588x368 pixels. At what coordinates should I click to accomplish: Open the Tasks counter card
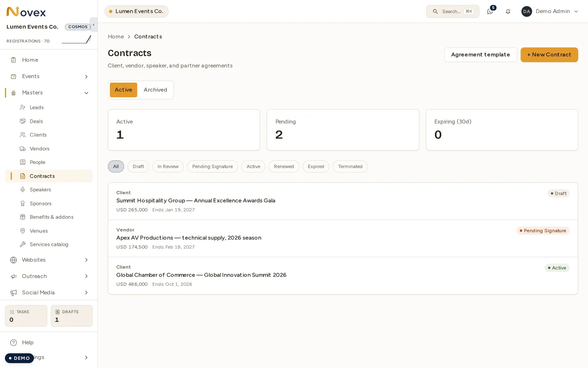(26, 316)
